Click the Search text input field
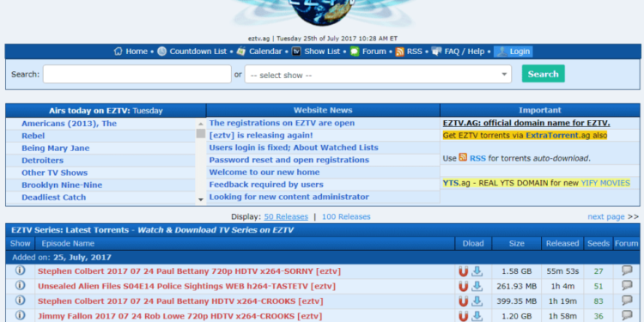The height and width of the screenshot is (322, 644). pos(137,75)
